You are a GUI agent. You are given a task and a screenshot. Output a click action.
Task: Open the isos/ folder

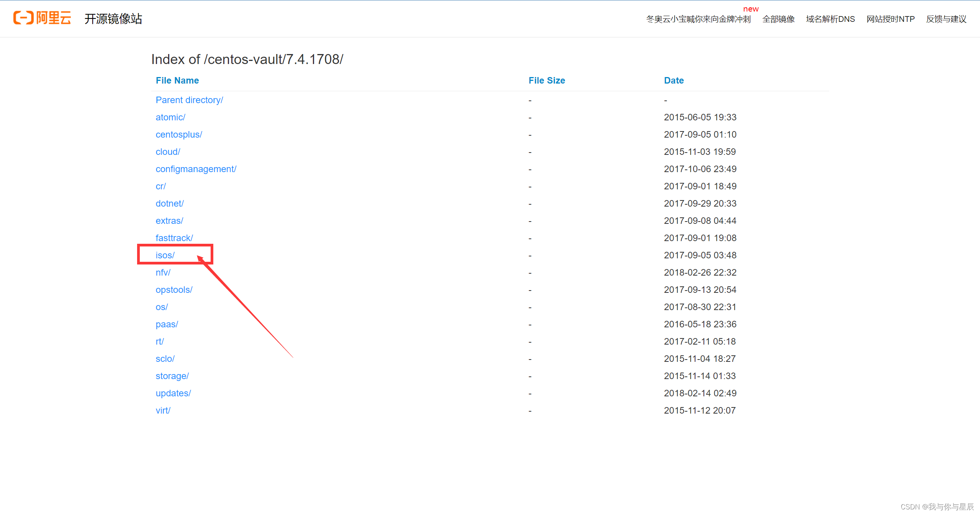(165, 255)
